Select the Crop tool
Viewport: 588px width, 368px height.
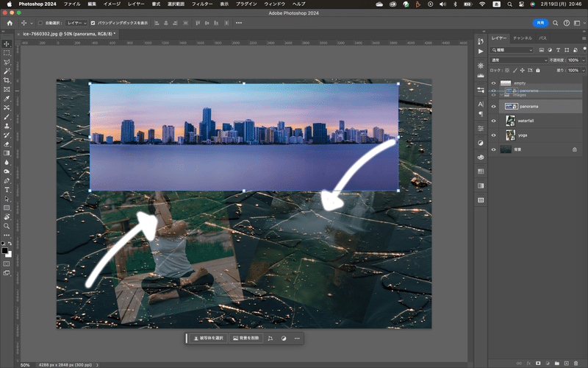7,80
